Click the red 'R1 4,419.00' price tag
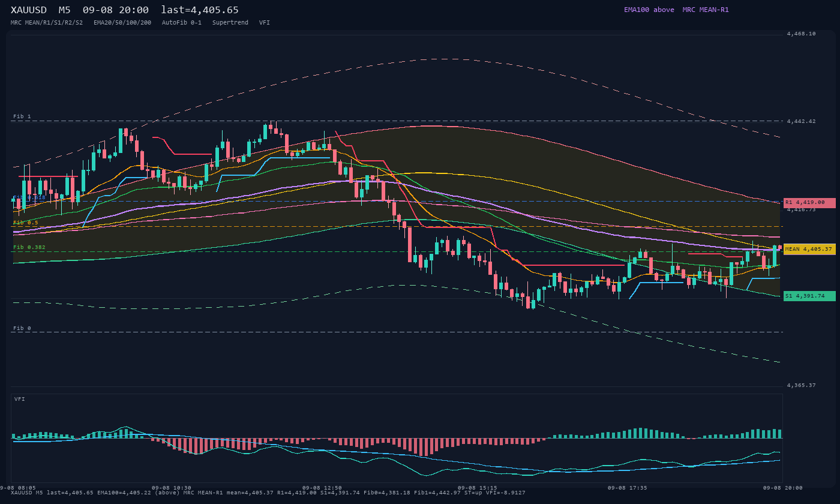Screen dimensions: 840x504 (x=809, y=203)
